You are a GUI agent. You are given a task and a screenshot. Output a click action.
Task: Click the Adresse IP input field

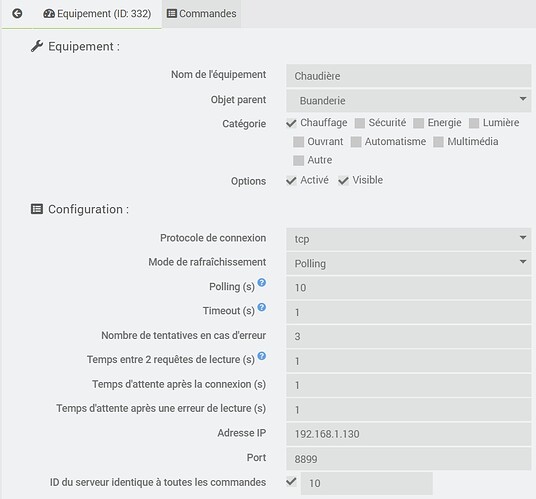[408, 434]
